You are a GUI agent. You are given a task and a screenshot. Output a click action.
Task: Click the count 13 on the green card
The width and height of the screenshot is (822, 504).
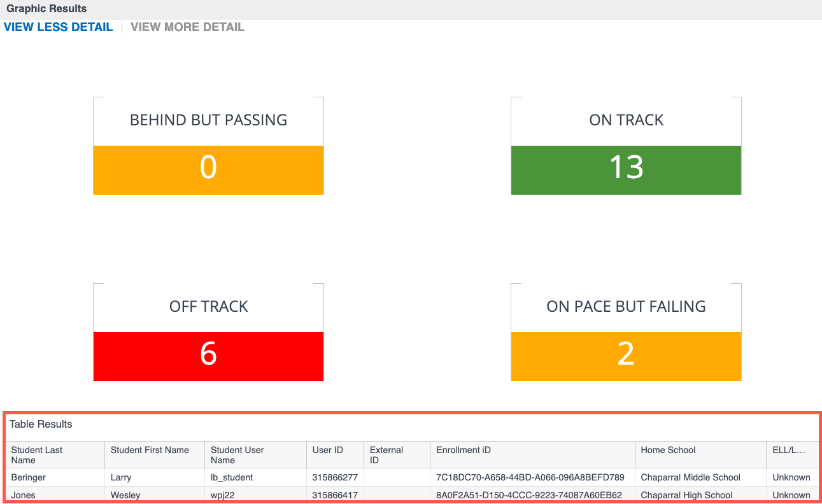tap(625, 169)
